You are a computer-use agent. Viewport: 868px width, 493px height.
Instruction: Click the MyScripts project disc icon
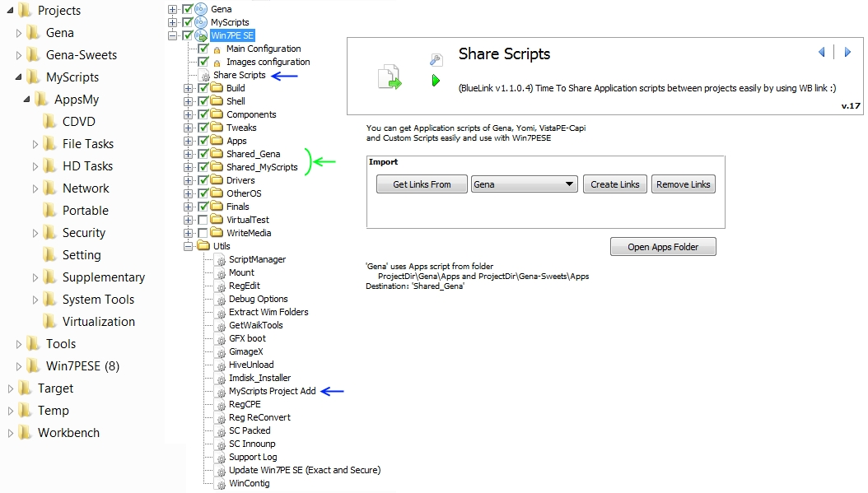point(201,22)
